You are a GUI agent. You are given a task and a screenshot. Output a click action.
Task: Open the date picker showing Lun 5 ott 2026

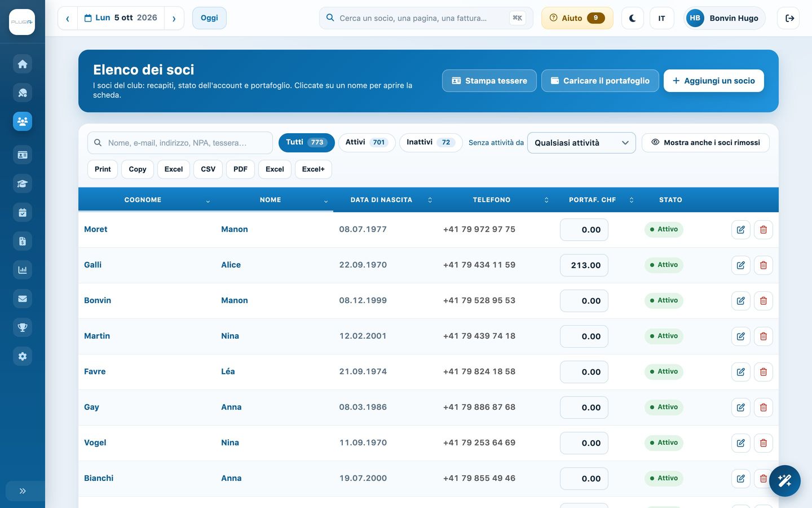click(x=121, y=18)
